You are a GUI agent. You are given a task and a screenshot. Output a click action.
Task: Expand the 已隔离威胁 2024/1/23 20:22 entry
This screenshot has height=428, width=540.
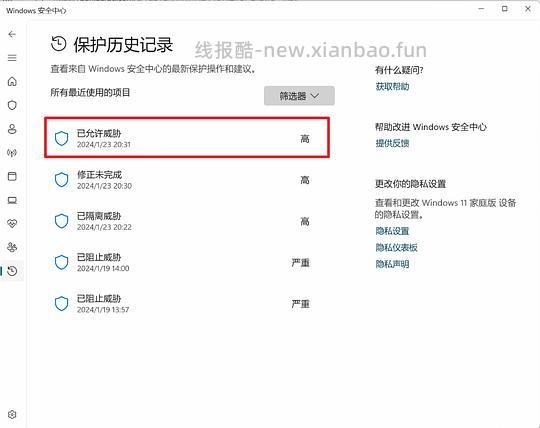187,221
